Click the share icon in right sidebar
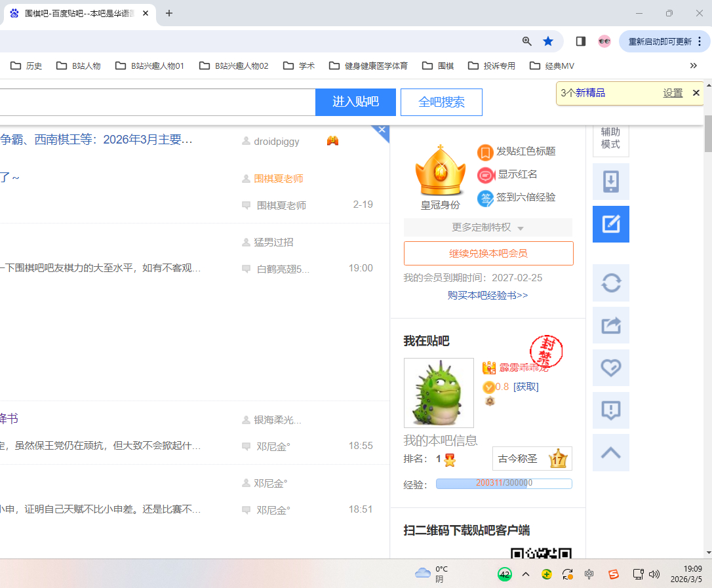The height and width of the screenshot is (588, 712). click(610, 325)
